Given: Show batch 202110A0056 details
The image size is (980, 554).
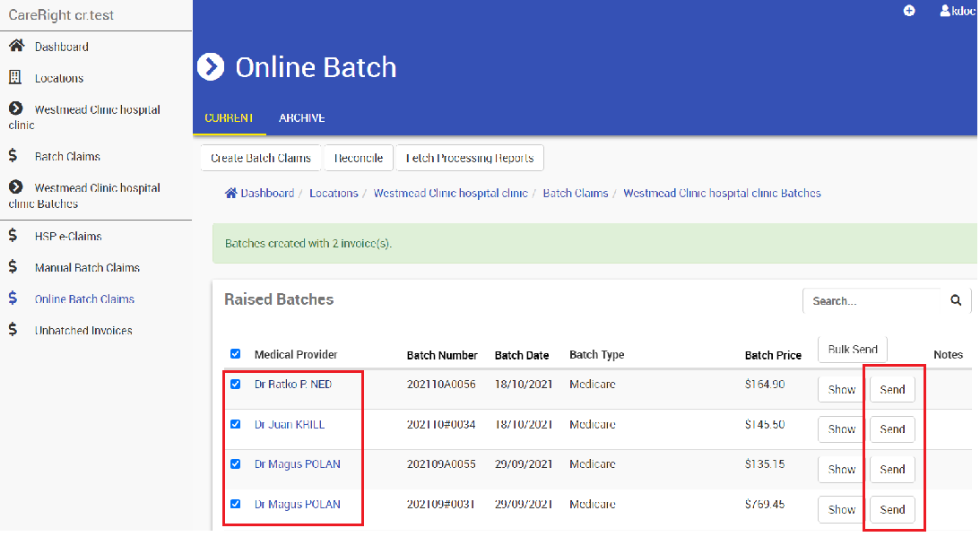Looking at the screenshot, I should tap(841, 389).
